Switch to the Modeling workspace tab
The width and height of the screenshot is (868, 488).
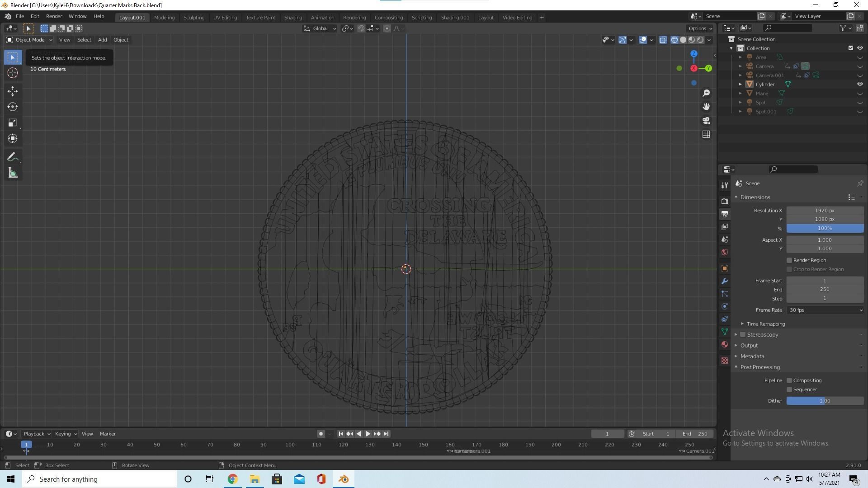pos(164,18)
